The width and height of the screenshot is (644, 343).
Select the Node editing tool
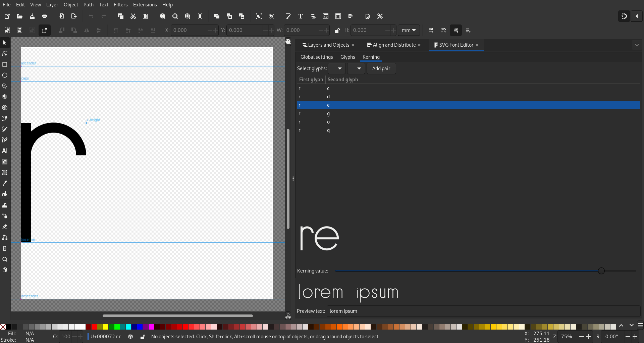click(x=5, y=54)
